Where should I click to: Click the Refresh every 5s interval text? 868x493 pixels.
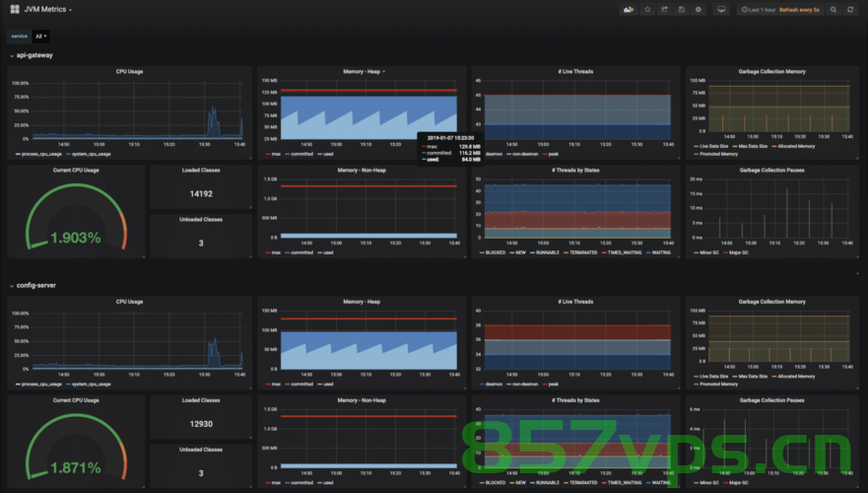pyautogui.click(x=799, y=10)
